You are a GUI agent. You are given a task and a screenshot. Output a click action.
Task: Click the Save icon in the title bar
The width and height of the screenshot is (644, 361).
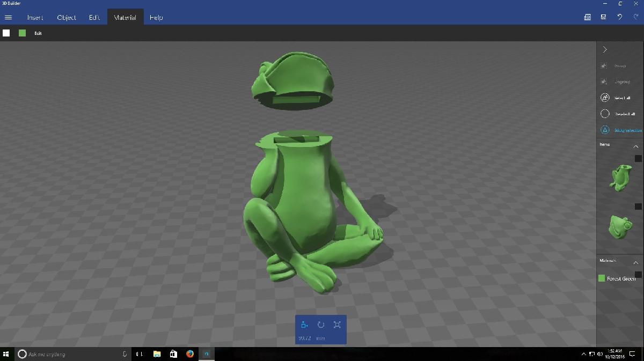coord(604,18)
